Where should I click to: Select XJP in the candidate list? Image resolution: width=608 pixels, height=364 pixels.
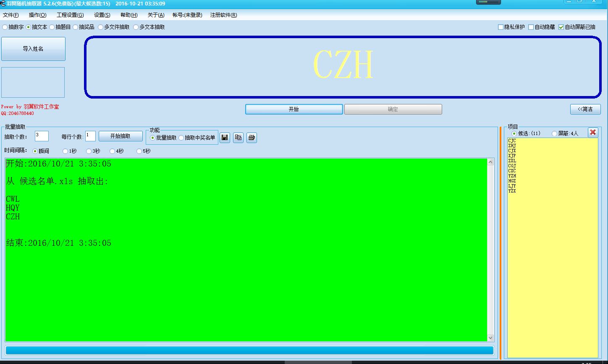[x=512, y=156]
